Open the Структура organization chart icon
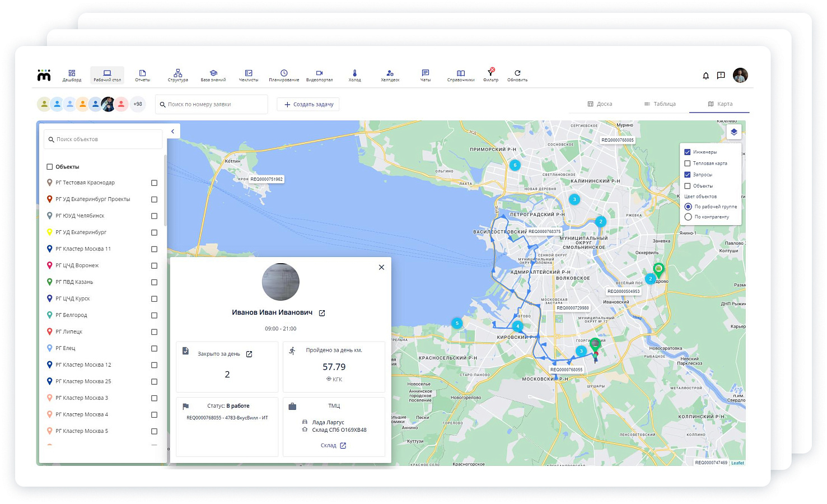Image resolution: width=827 pixels, height=504 pixels. [x=177, y=76]
